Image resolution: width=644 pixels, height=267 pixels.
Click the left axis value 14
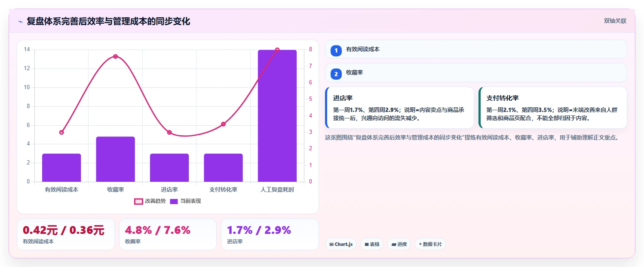coord(27,50)
